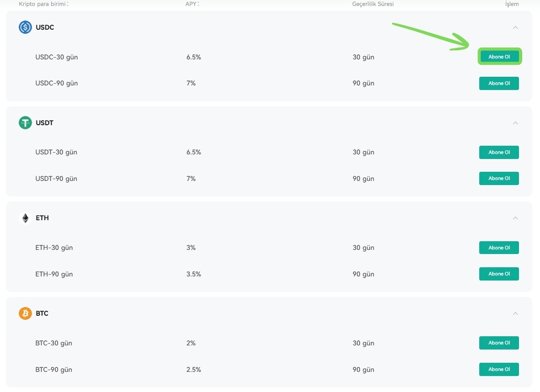540x392 pixels.
Task: Subscribe to USDC-90 gün plan
Action: (499, 83)
